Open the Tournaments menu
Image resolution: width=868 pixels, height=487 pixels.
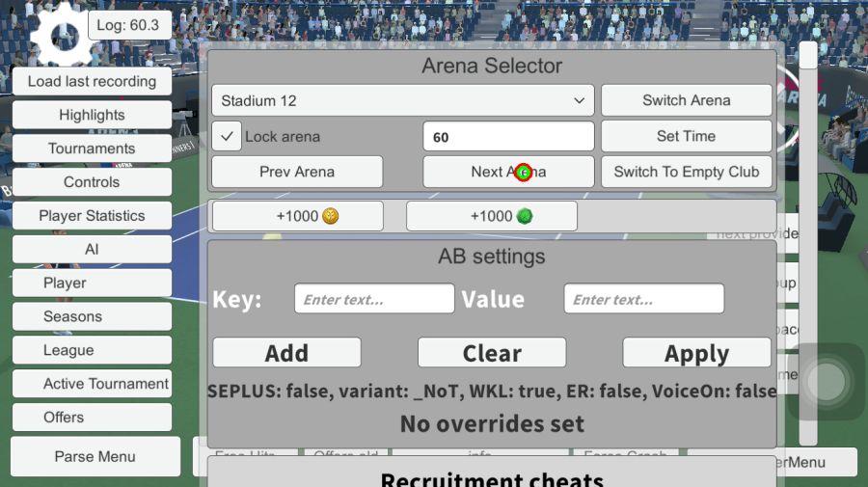(92, 149)
